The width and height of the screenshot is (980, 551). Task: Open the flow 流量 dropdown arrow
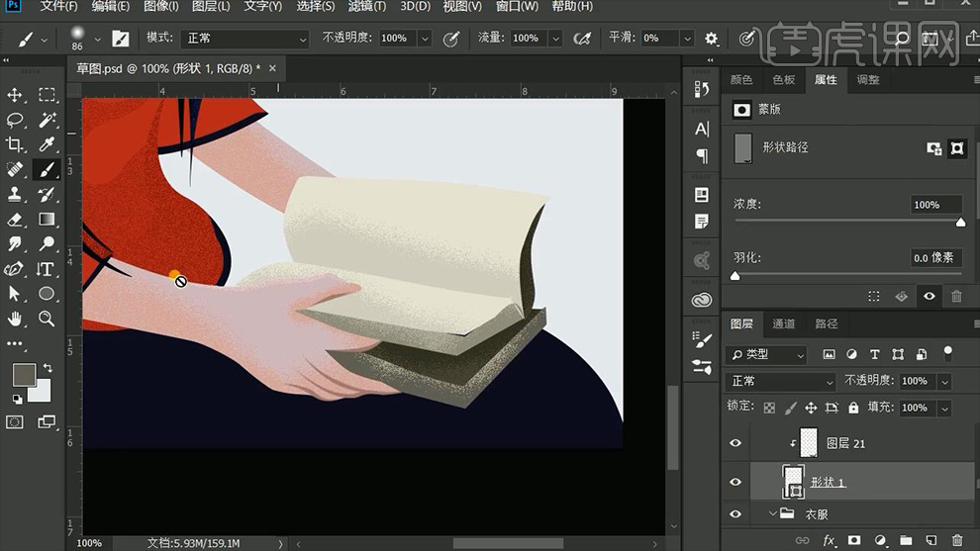point(555,39)
